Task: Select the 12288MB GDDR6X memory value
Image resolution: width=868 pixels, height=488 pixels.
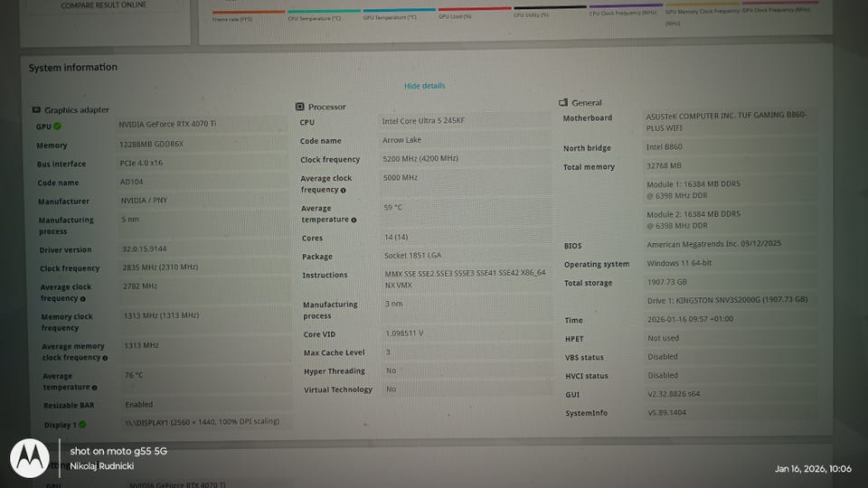Action: pos(151,144)
